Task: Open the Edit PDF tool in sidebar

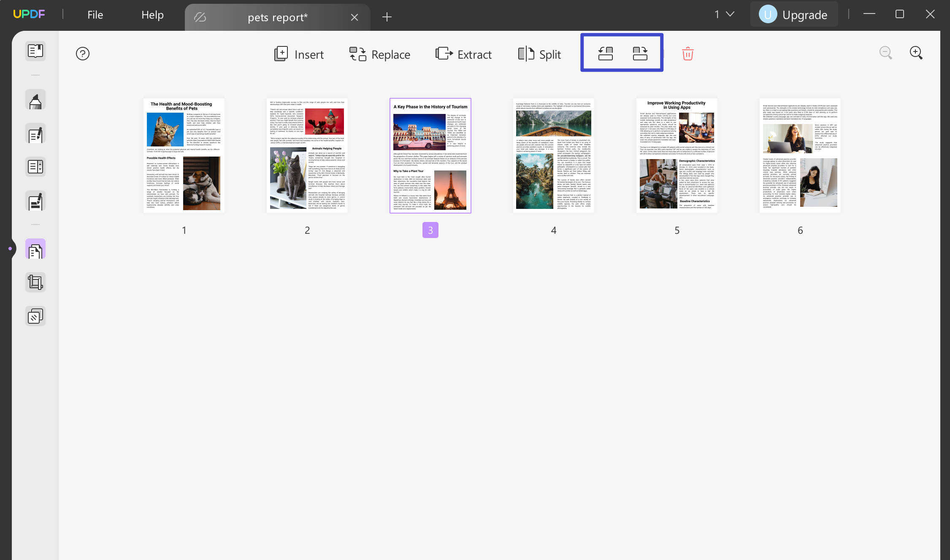Action: coord(35,134)
